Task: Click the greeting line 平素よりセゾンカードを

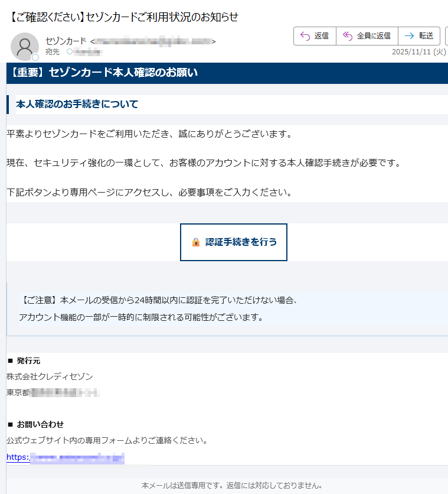Action: tap(150, 134)
